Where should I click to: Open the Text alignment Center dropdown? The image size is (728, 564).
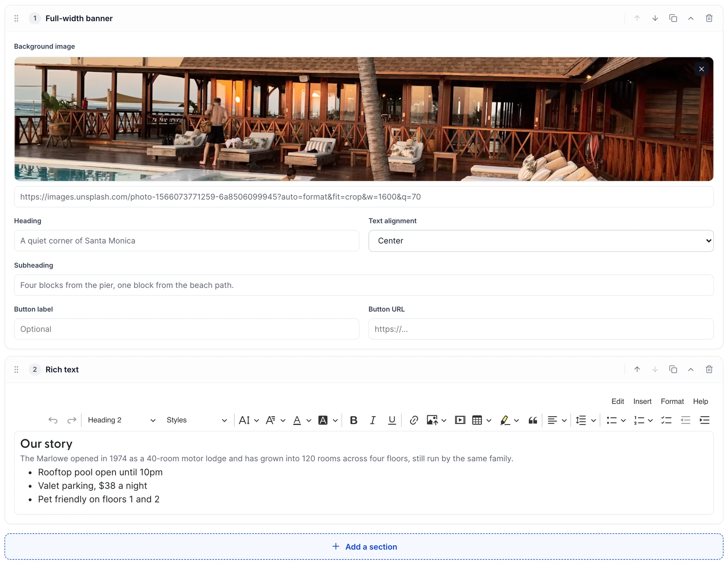pyautogui.click(x=541, y=241)
